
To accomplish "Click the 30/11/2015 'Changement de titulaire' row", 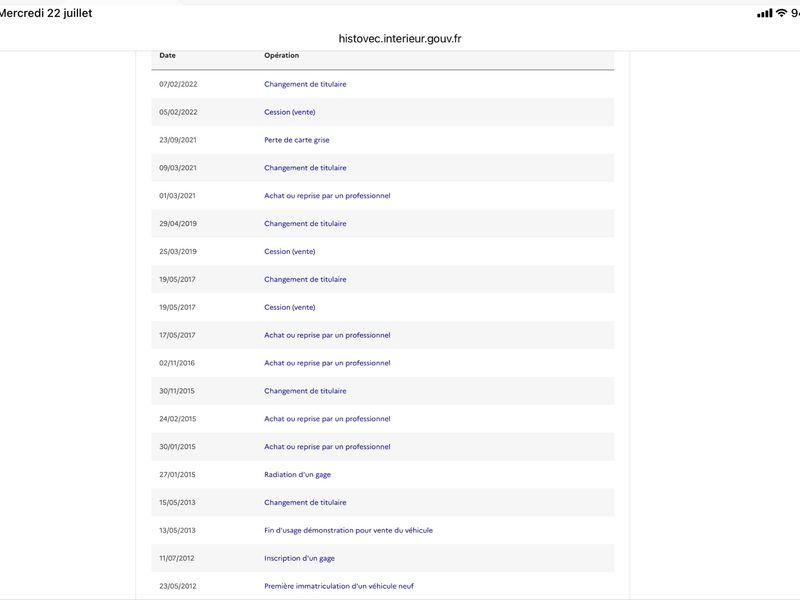I will (x=383, y=391).
